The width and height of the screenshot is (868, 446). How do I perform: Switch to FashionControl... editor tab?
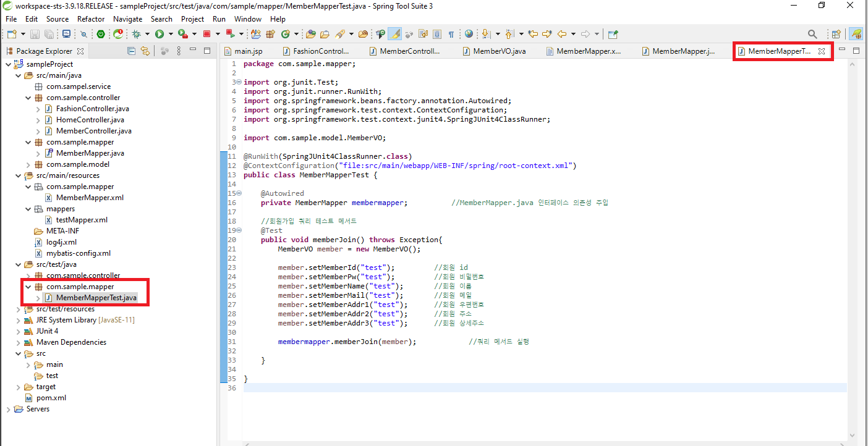(317, 51)
